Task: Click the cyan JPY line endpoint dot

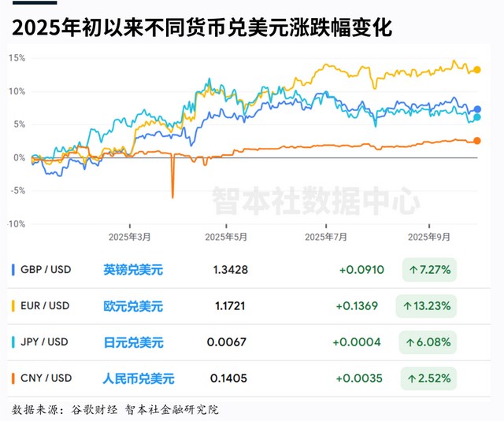Action: 477,117
